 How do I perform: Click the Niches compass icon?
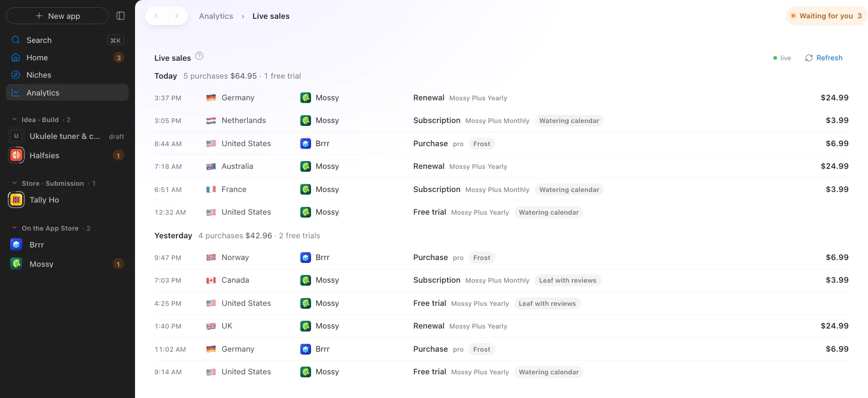click(16, 75)
